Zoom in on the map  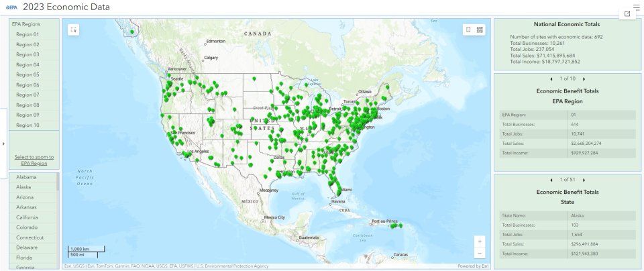pyautogui.click(x=479, y=241)
